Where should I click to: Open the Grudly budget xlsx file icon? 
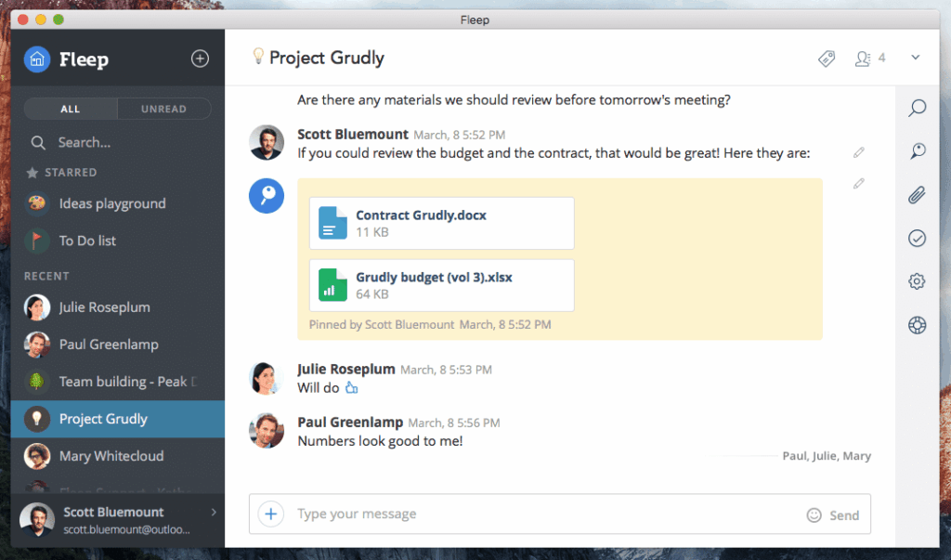pyautogui.click(x=333, y=284)
